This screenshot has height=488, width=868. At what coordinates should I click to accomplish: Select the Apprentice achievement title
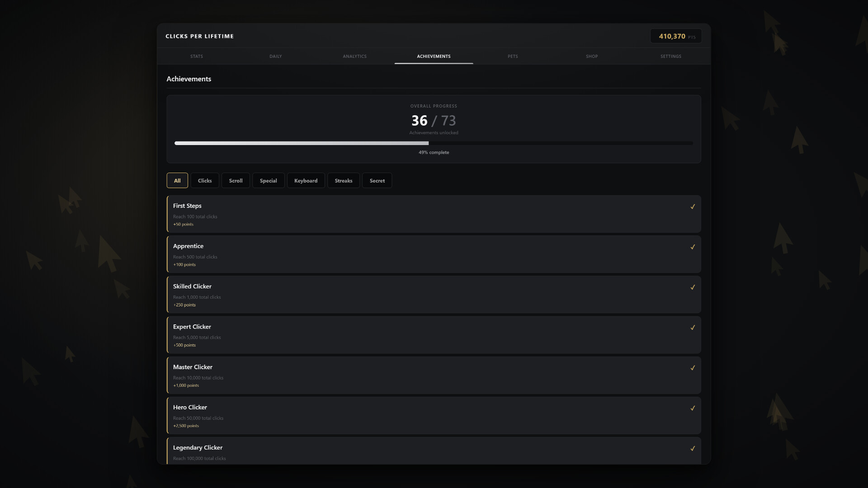(x=188, y=246)
